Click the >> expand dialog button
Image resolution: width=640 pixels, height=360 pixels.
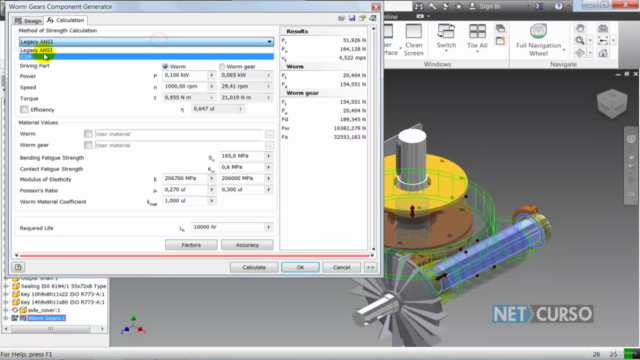[x=370, y=267]
